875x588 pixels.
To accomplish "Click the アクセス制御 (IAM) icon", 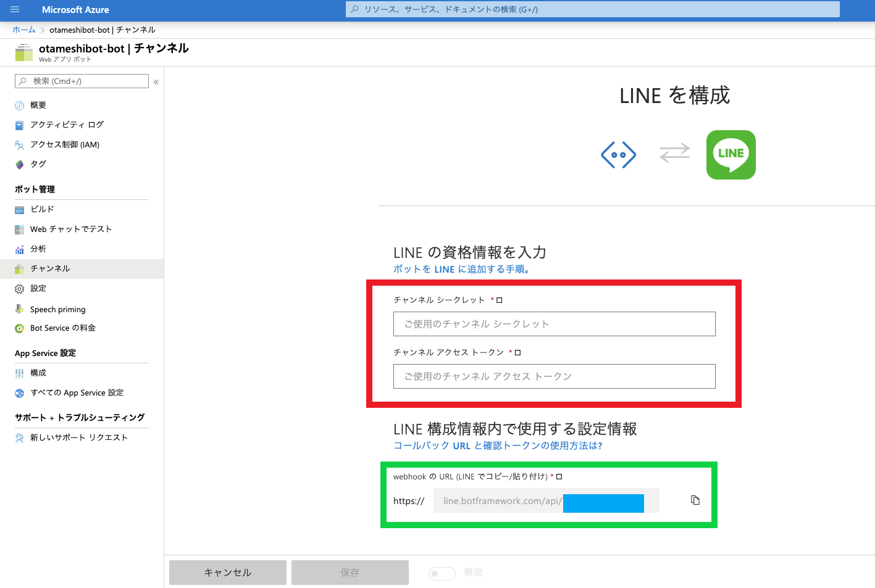I will tap(19, 145).
